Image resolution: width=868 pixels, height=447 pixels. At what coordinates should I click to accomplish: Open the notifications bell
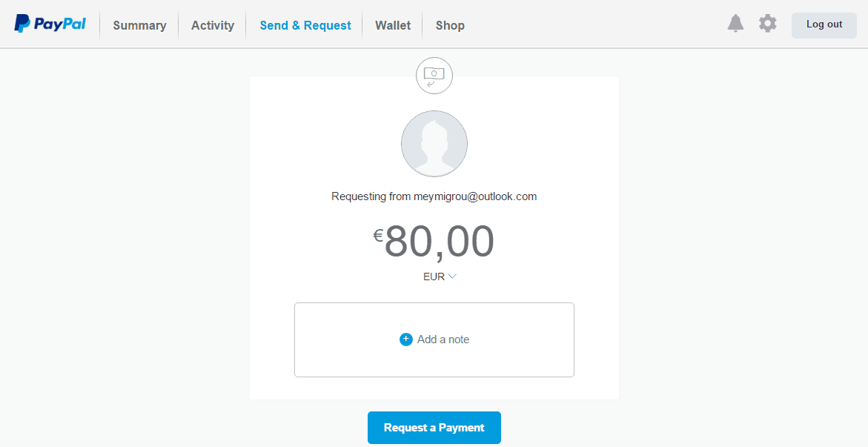(x=736, y=24)
